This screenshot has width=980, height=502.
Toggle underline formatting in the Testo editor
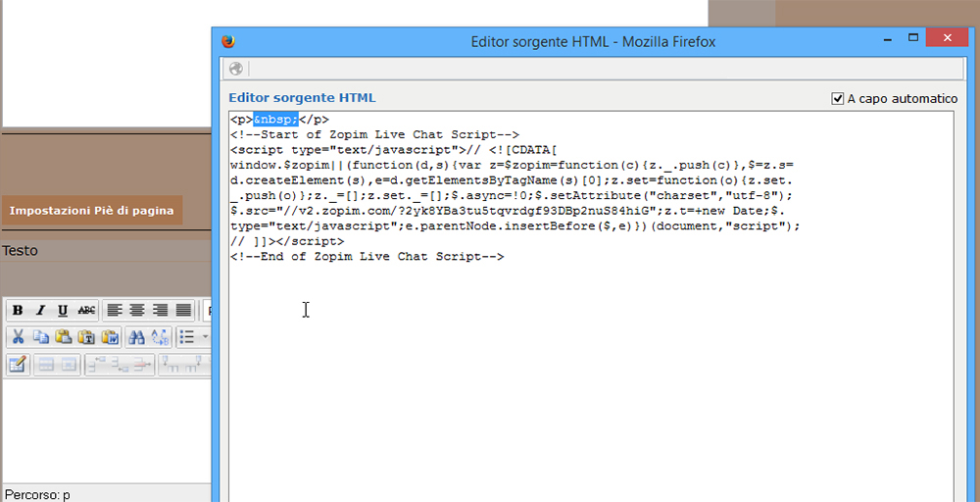click(63, 310)
